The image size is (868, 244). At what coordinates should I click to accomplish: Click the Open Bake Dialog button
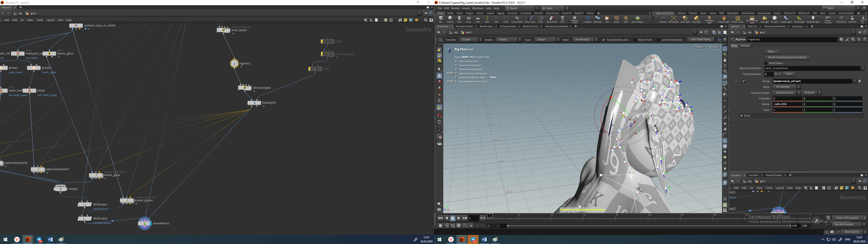(x=701, y=40)
